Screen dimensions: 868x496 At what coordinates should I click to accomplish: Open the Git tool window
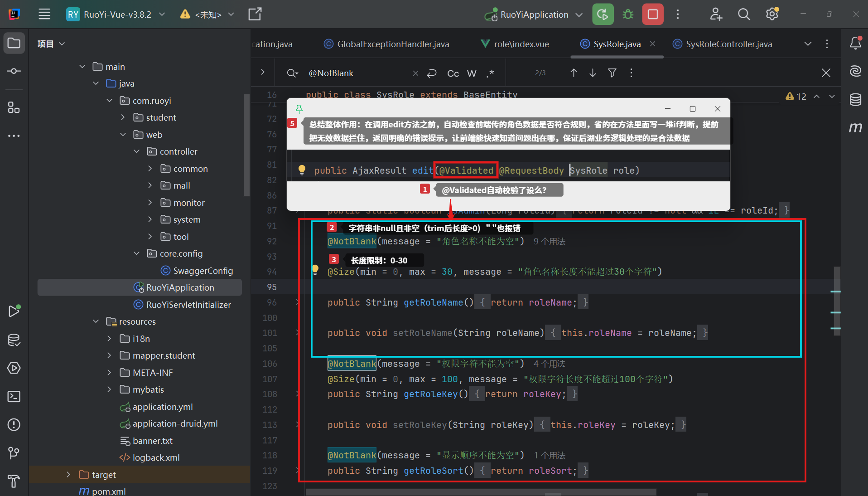coord(14,453)
